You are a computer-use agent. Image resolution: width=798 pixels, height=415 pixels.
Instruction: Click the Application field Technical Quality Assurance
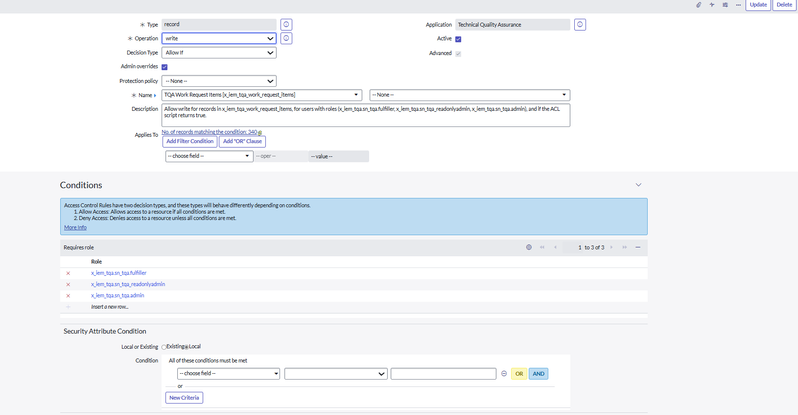click(512, 24)
